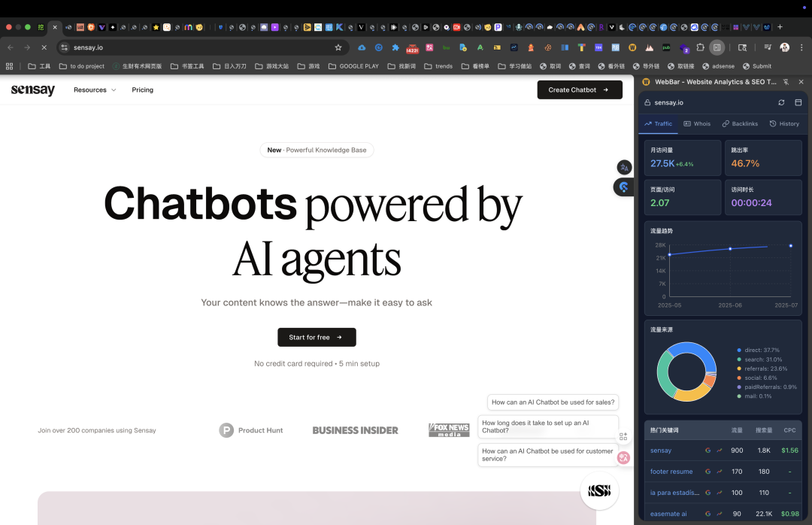
Task: Open the Chrome profile avatar
Action: click(784, 47)
